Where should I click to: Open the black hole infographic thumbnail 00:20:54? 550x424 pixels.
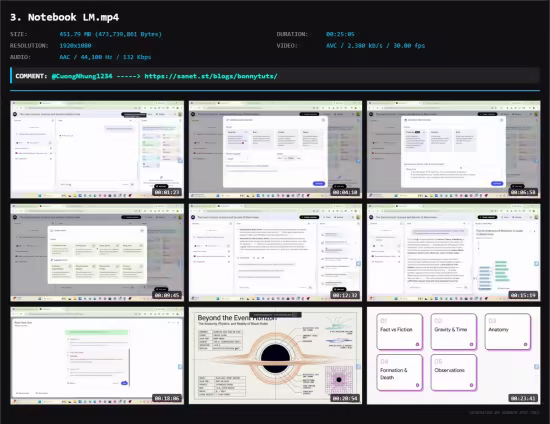point(275,356)
